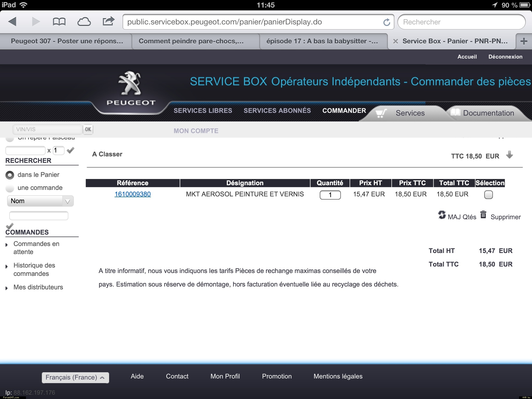Tick the Sélection checkbox for the aerosol item
532x399 pixels.
[488, 195]
